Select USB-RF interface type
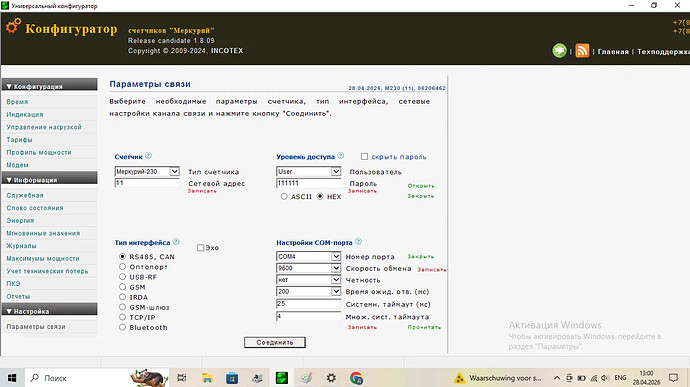Viewport: 690px width, 387px height. (x=122, y=276)
